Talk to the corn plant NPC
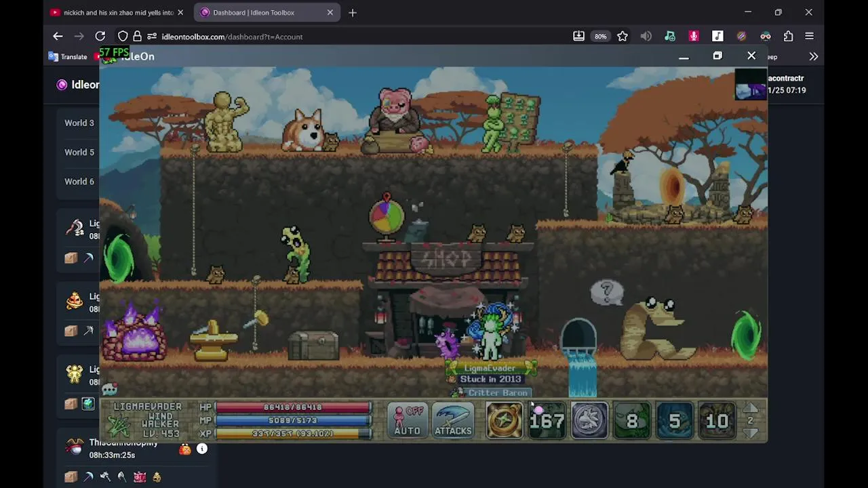868x488 pixels. (x=296, y=253)
